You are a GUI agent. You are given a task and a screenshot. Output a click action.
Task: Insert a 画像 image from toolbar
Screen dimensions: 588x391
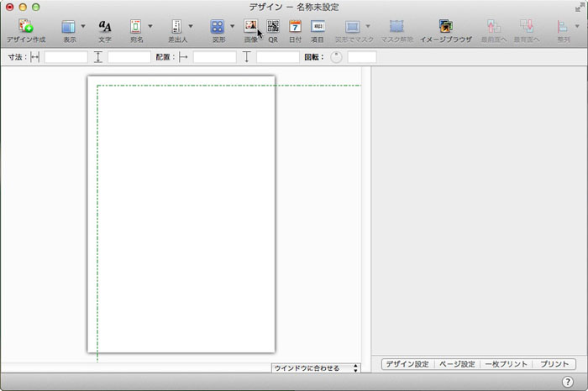click(x=250, y=28)
